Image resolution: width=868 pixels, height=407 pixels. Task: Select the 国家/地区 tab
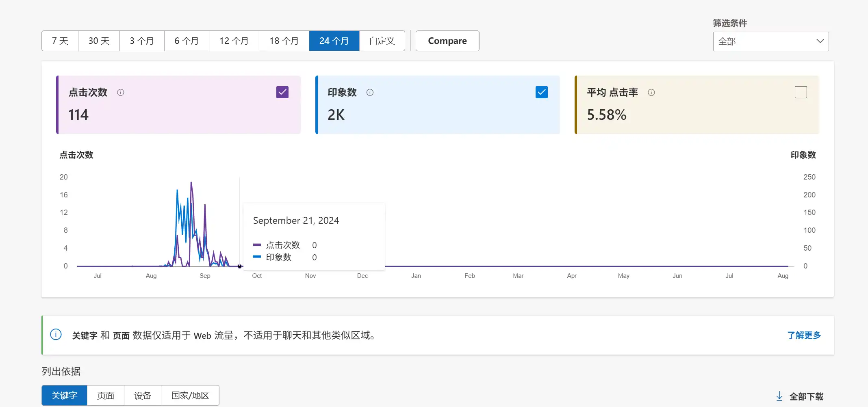coord(190,396)
